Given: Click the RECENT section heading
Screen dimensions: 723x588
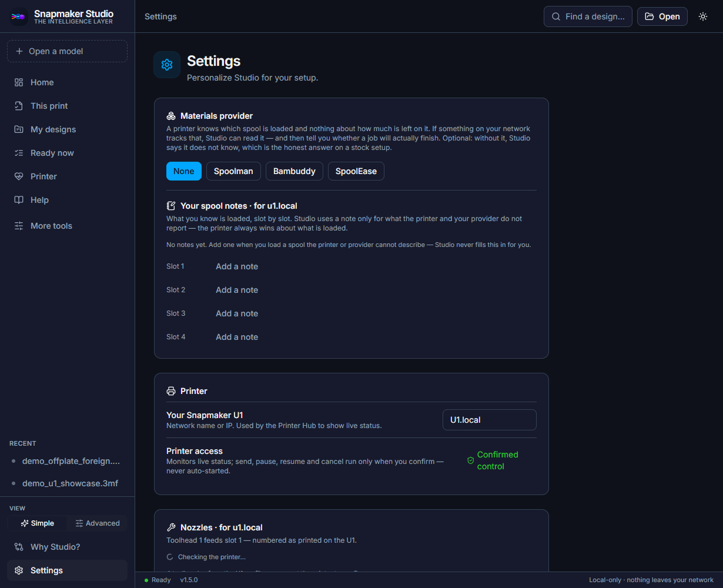Looking at the screenshot, I should coord(23,443).
